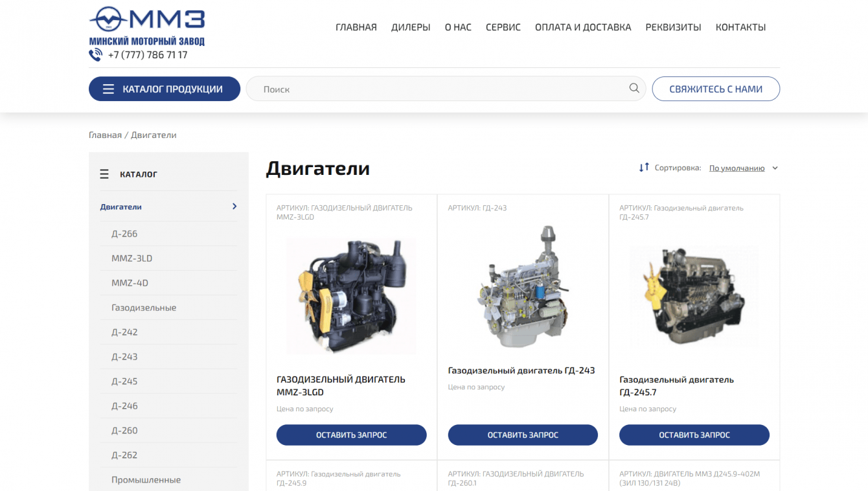The height and width of the screenshot is (491, 868).
Task: Select Д-242 in catalog sidebar
Action: [124, 332]
